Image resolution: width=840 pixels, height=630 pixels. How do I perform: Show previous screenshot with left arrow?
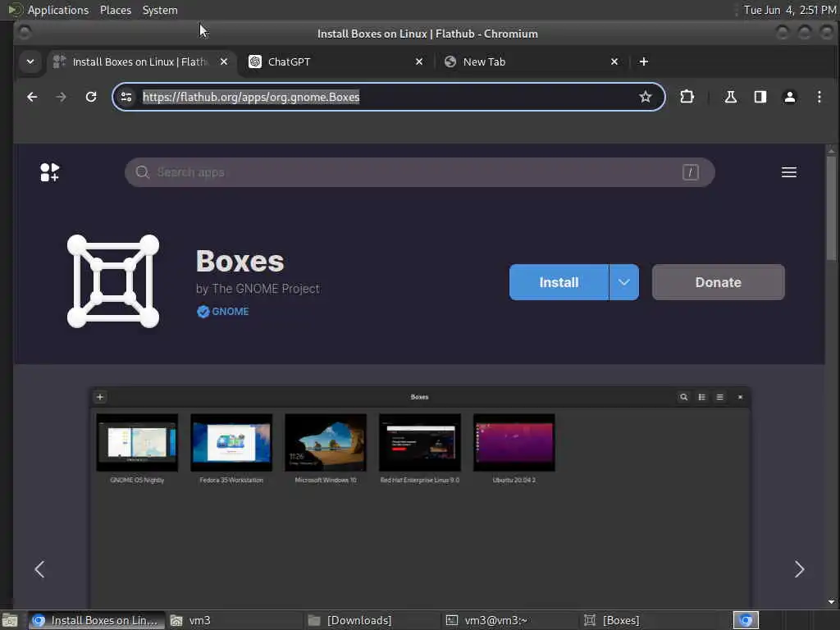coord(39,569)
